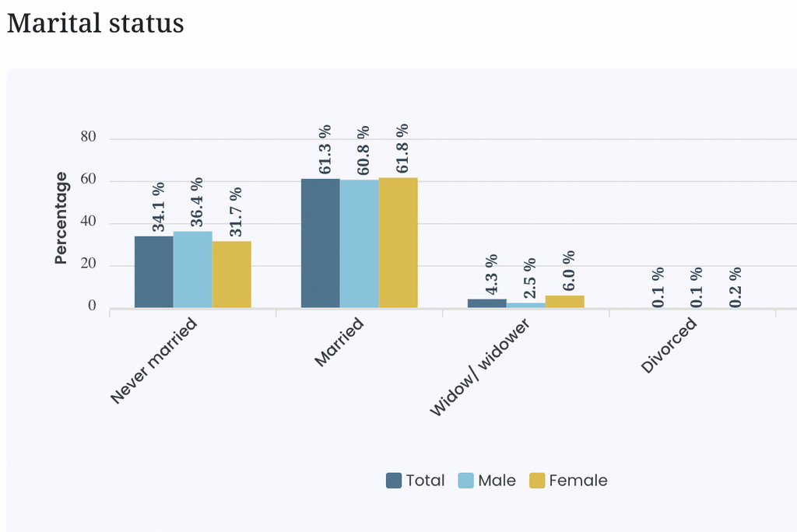797x532 pixels.
Task: Click the Female legend color swatch
Action: coord(537,480)
